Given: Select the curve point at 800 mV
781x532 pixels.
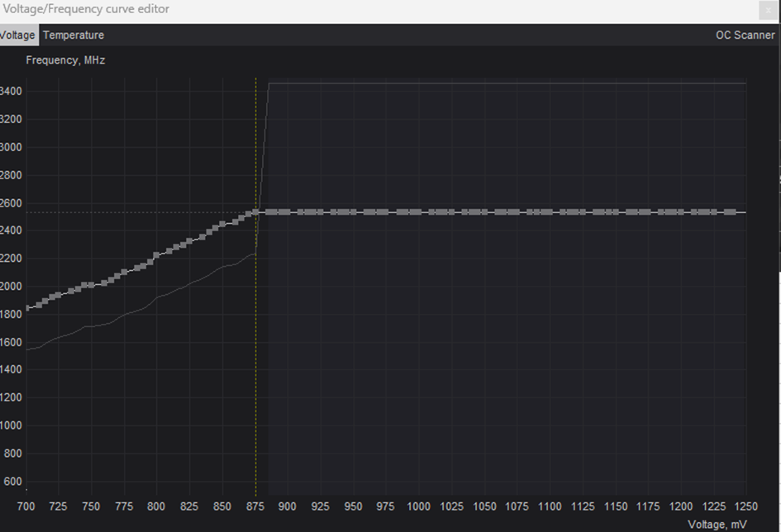Looking at the screenshot, I should 156,255.
